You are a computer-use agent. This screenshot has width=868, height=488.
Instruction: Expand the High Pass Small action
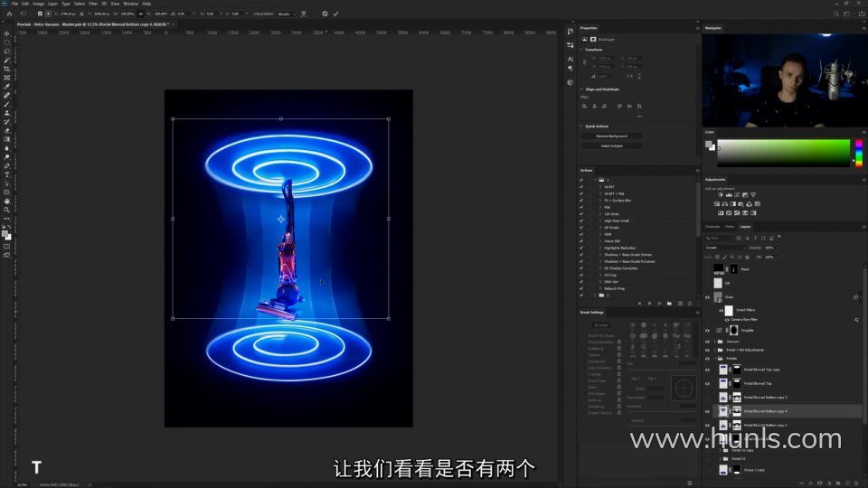pos(600,221)
